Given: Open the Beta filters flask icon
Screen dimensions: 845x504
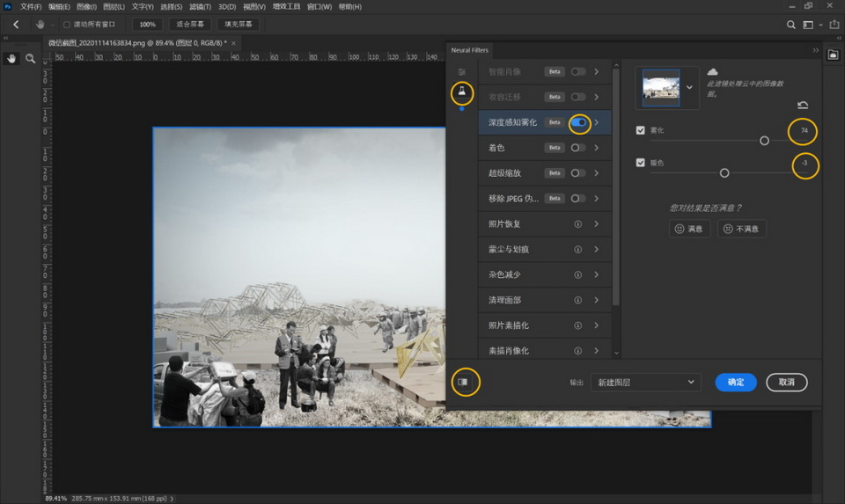Looking at the screenshot, I should [x=462, y=92].
